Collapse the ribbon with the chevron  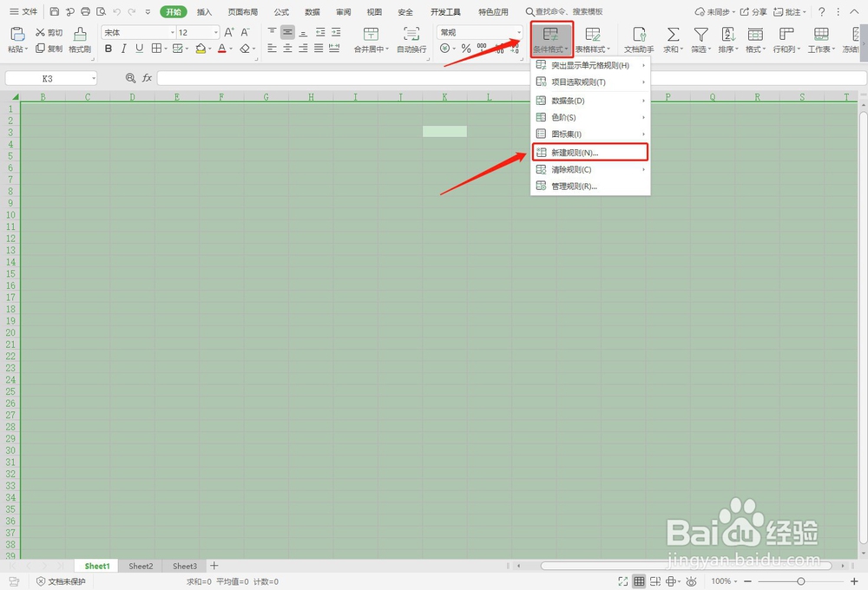[x=854, y=11]
